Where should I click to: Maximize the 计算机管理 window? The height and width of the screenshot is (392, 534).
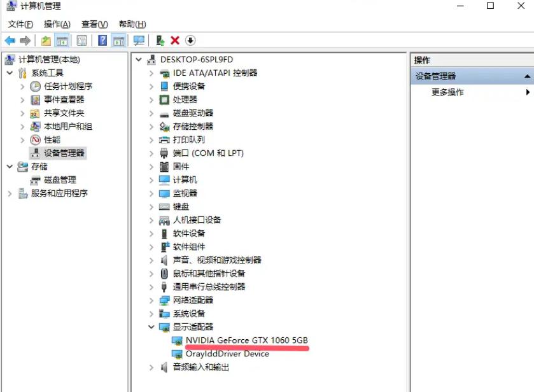point(491,6)
